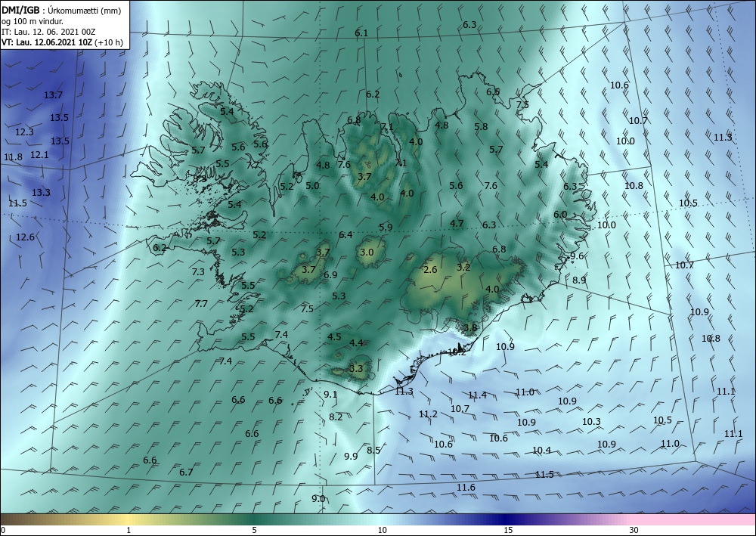Select the 6.4 value on the map
This screenshot has width=756, height=536.
coord(345,235)
